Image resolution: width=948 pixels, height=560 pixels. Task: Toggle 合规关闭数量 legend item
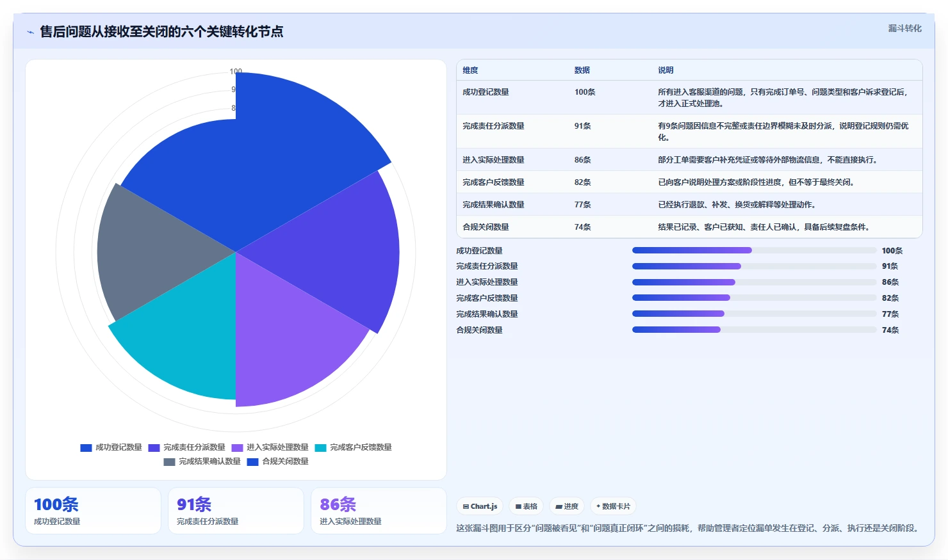click(277, 461)
